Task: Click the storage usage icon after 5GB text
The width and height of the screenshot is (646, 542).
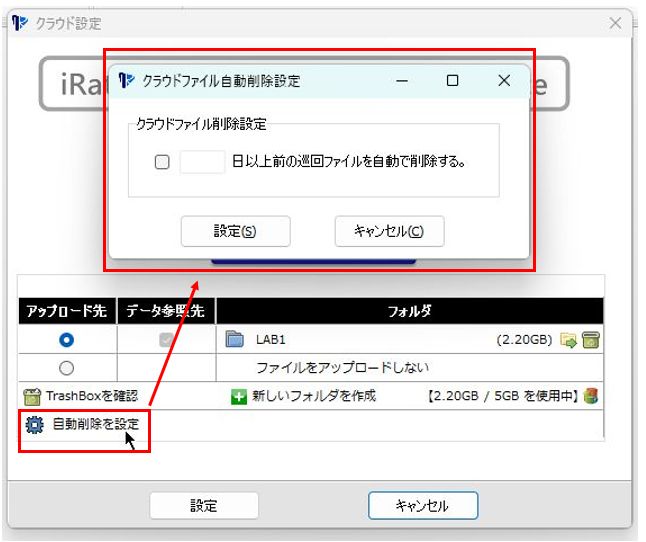Action: point(591,396)
